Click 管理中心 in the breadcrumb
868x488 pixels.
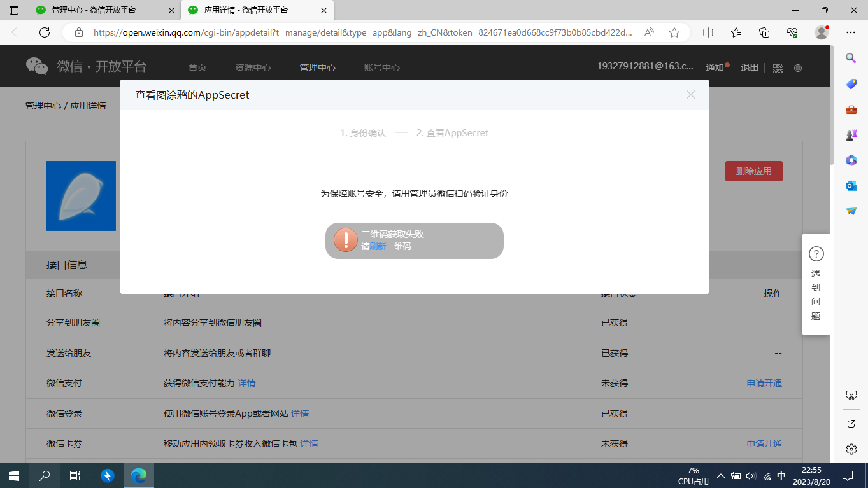(x=43, y=106)
